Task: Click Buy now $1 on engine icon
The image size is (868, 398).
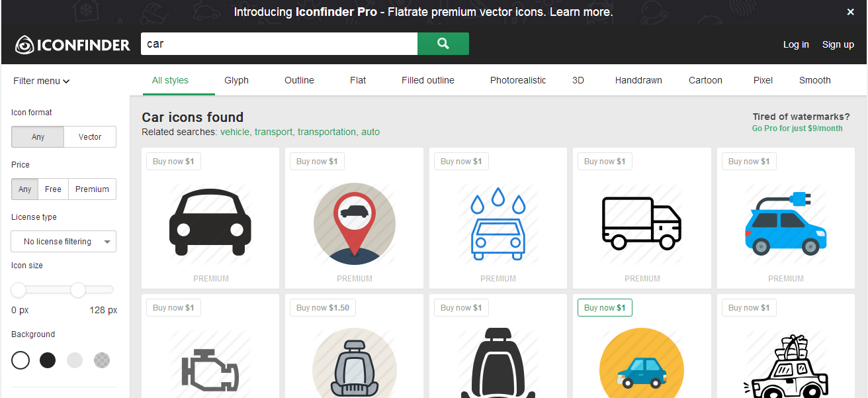Action: coord(173,308)
